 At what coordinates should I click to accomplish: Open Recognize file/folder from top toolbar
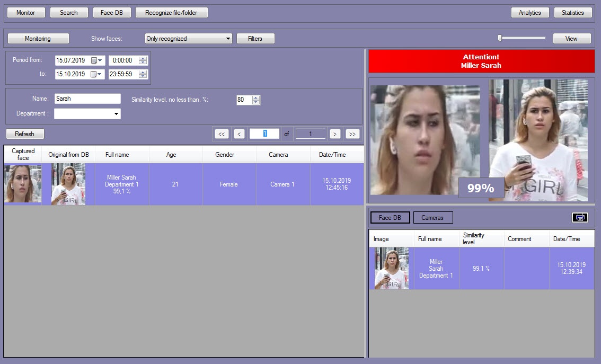click(x=171, y=13)
